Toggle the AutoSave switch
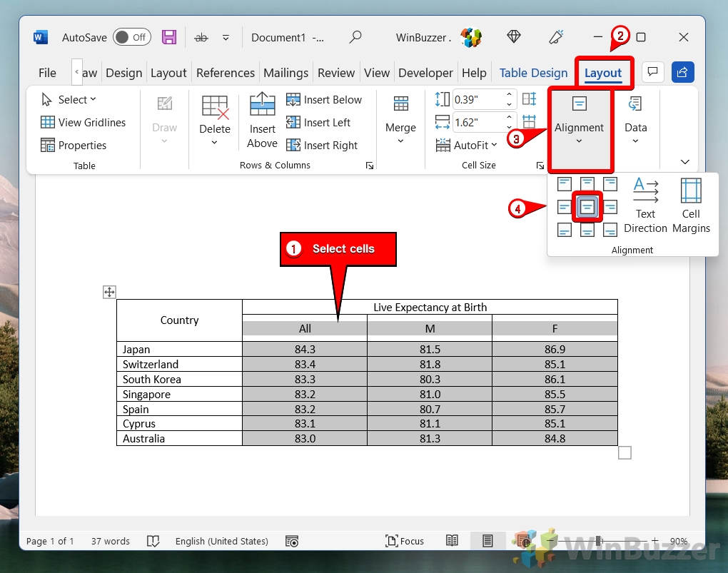Image resolution: width=728 pixels, height=573 pixels. pyautogui.click(x=131, y=37)
